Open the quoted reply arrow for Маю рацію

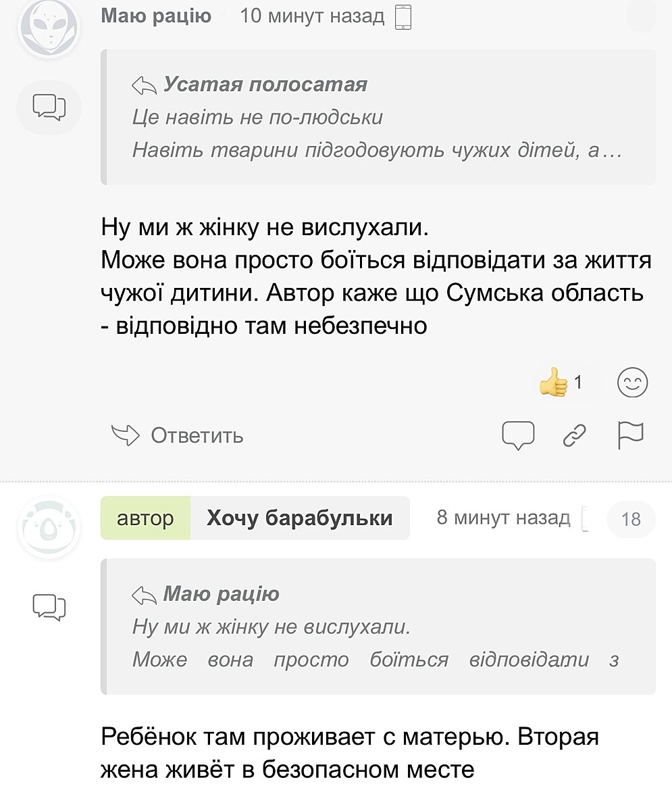point(145,595)
